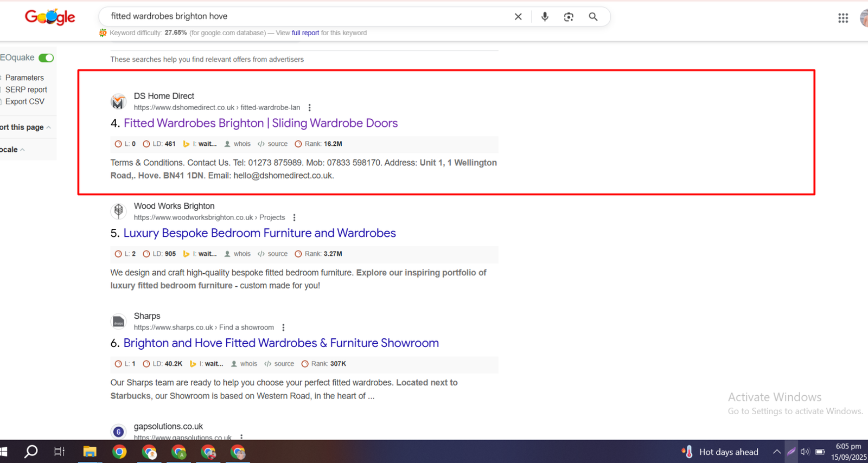Click whois for Wood Works Brighton
This screenshot has height=463, width=868.
[x=241, y=254]
